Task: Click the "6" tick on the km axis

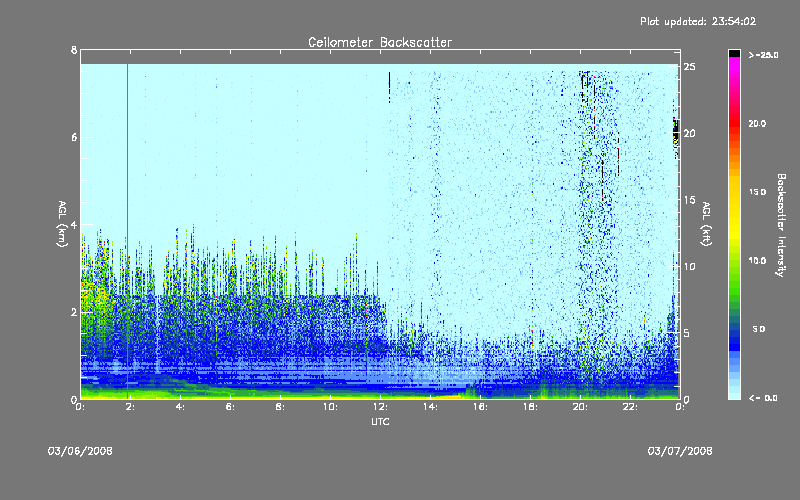Action: (x=74, y=137)
